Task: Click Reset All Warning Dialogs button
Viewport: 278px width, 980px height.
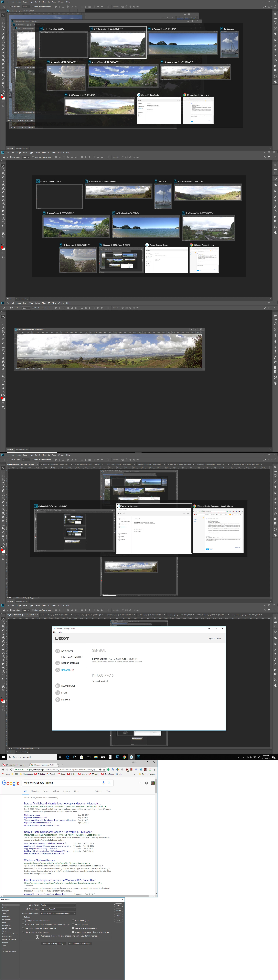Action: (x=53, y=943)
